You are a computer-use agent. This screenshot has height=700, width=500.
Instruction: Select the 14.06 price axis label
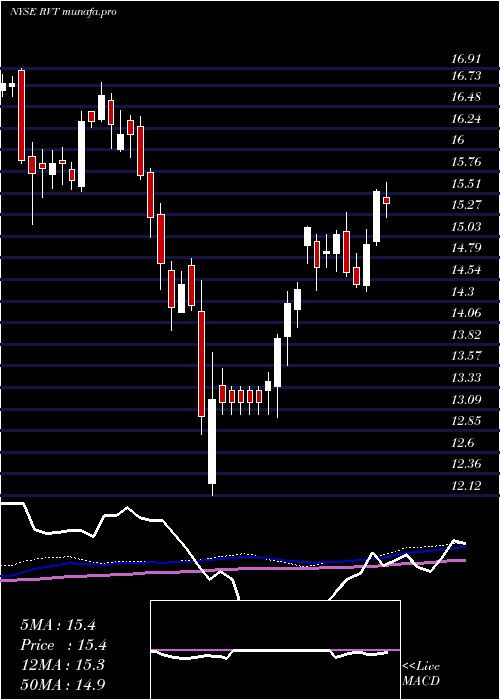pyautogui.click(x=467, y=313)
